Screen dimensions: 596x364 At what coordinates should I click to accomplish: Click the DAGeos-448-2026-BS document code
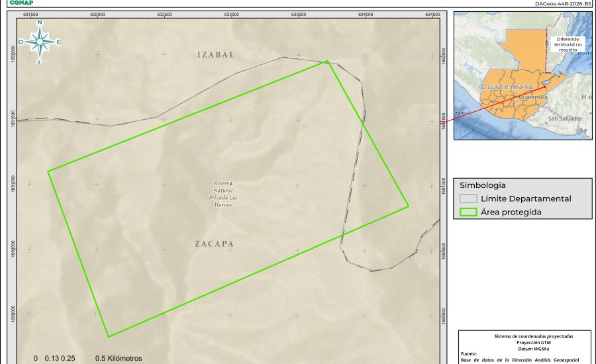point(563,3)
